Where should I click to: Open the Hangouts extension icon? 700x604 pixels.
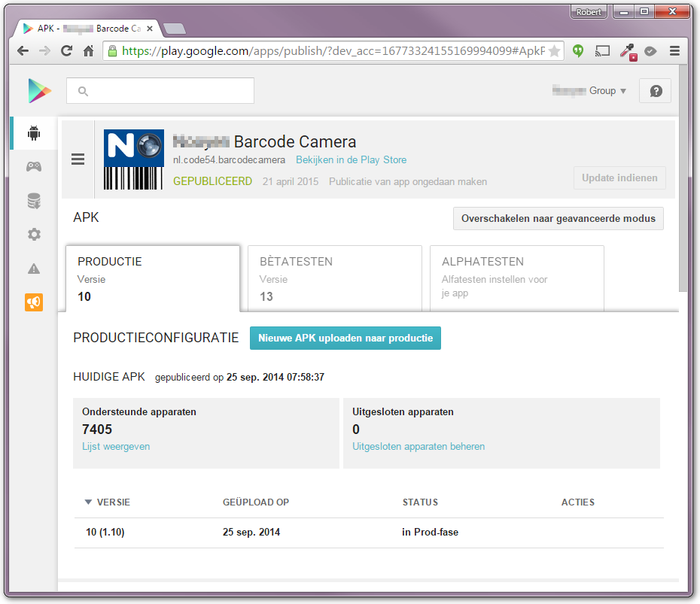578,51
